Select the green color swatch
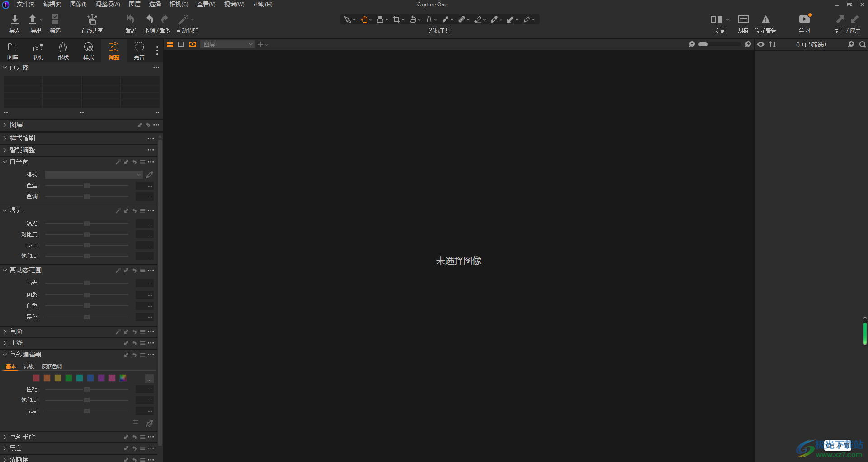The image size is (868, 462). tap(69, 378)
